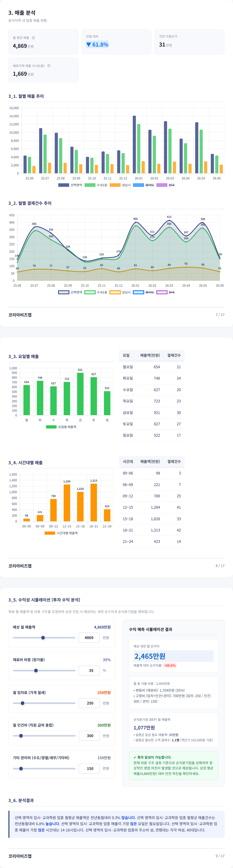Click the 일요일 row in weekday table
233x868 pixels.
tap(152, 435)
